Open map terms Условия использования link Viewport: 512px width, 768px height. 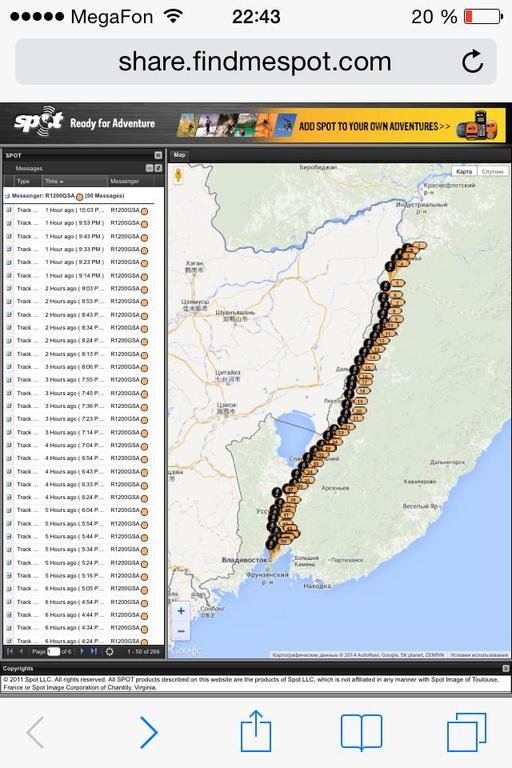479,655
